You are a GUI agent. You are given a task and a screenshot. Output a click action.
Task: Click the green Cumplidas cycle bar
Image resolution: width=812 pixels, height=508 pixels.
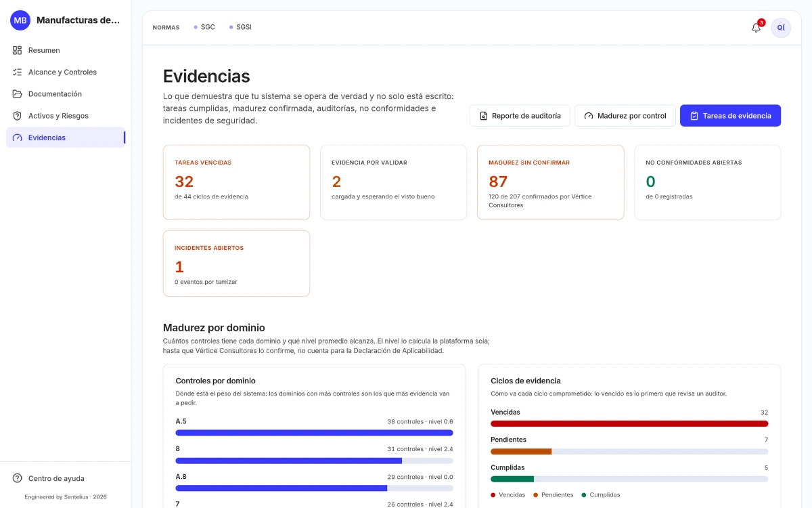tap(512, 479)
